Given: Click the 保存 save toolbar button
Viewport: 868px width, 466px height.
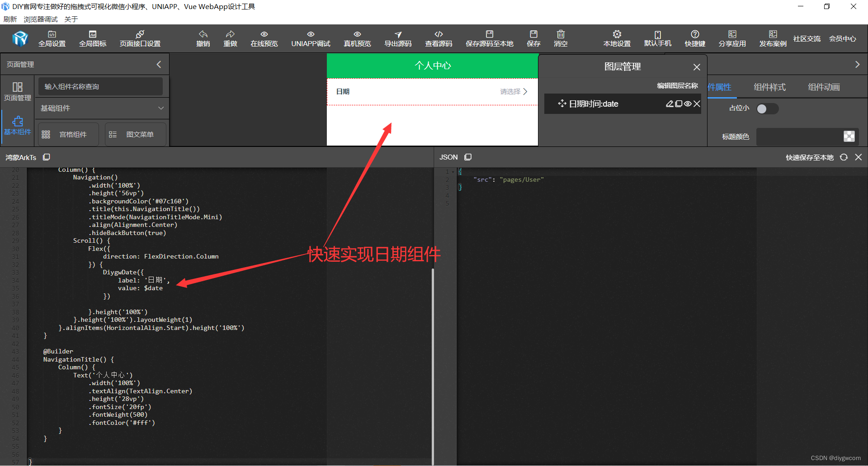Looking at the screenshot, I should (533, 39).
